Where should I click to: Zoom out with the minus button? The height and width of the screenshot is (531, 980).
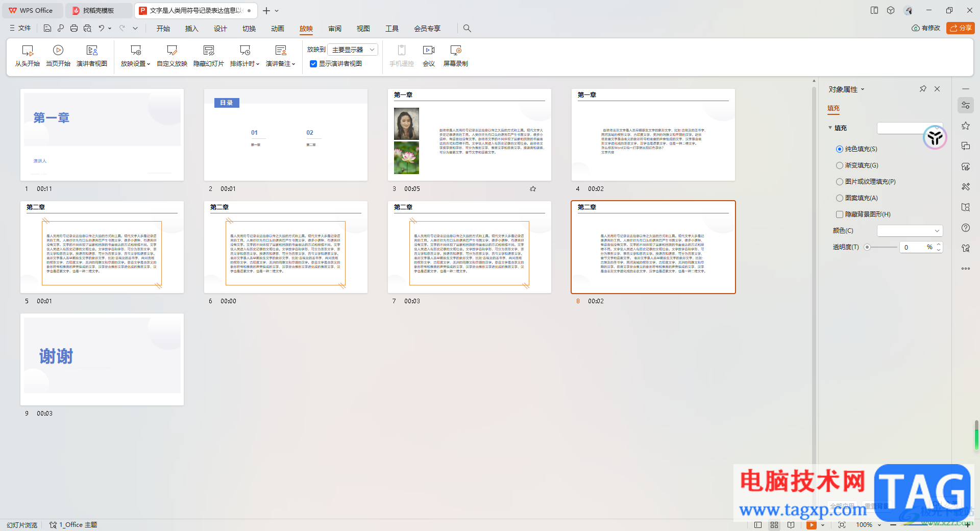point(893,525)
